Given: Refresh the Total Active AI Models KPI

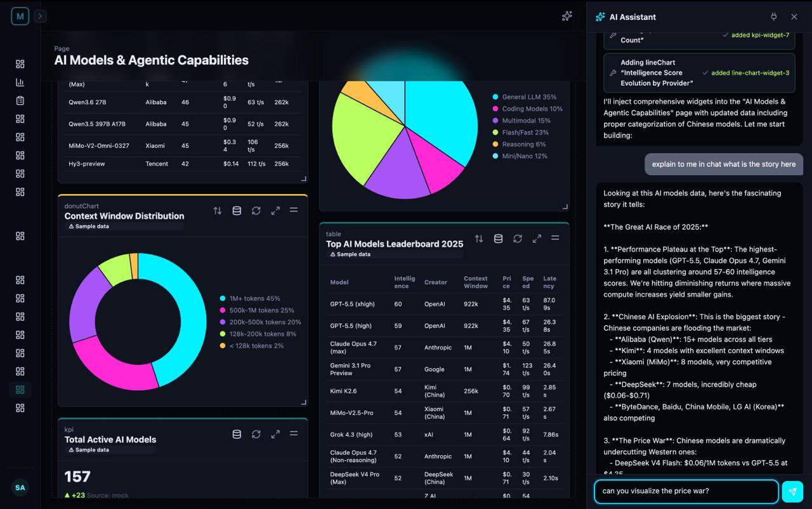Looking at the screenshot, I should pyautogui.click(x=256, y=434).
